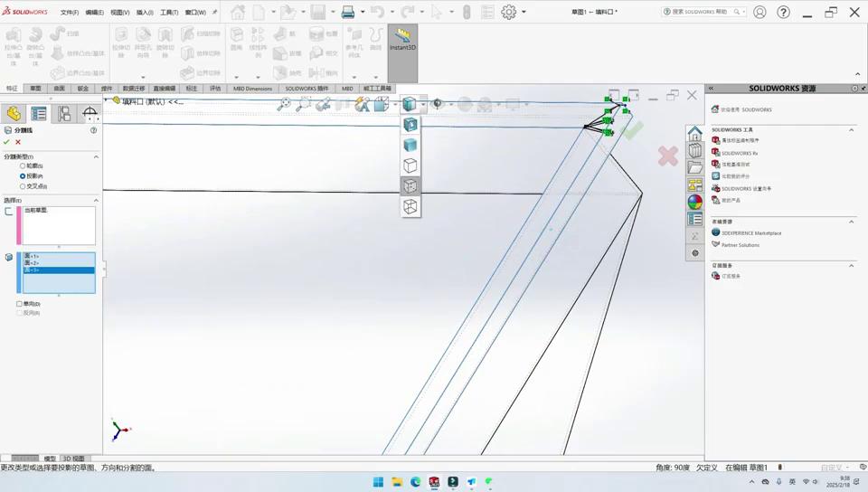
Task: Open the 文件(F) menu
Action: click(x=70, y=13)
